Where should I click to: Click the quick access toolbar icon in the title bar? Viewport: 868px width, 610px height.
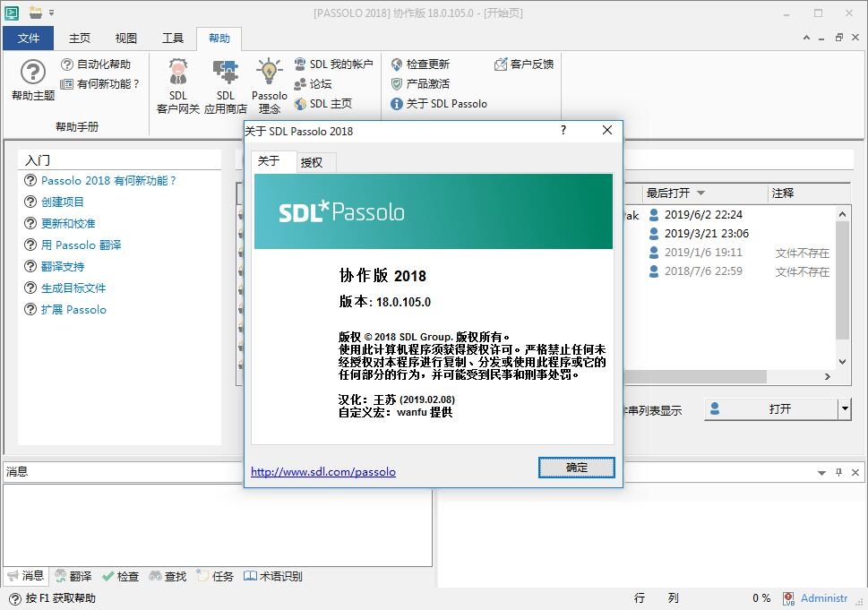36,13
